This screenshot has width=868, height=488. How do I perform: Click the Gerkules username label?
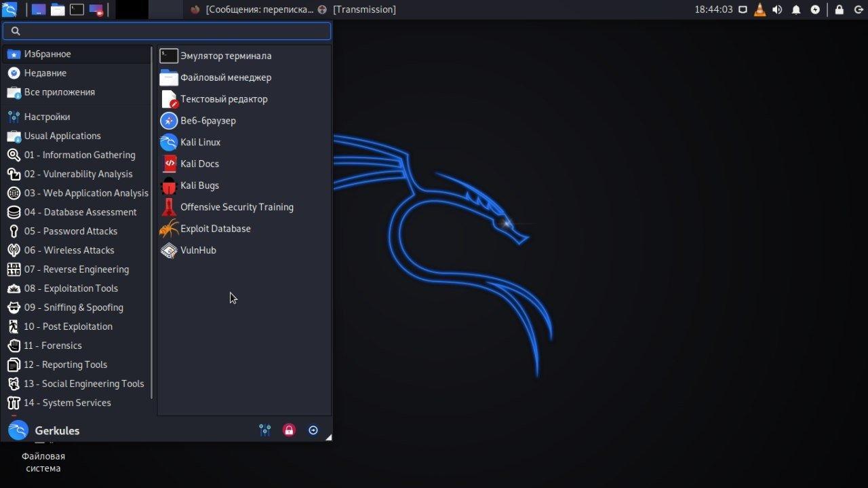pyautogui.click(x=57, y=431)
